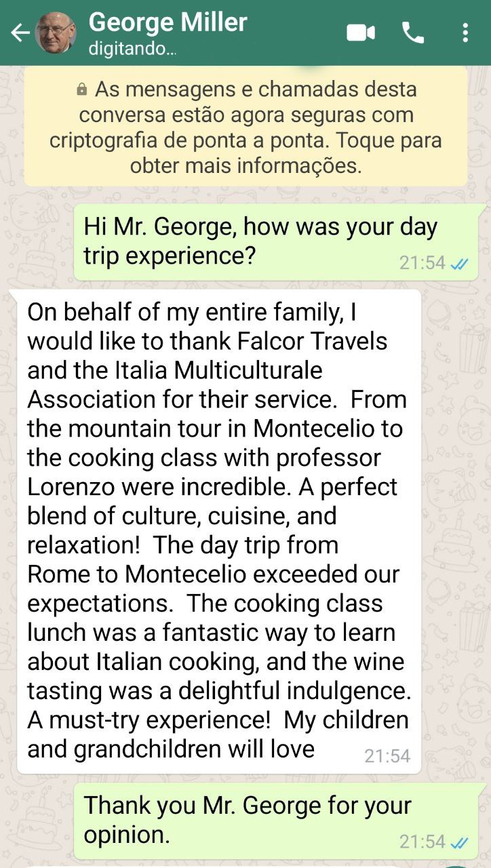Image resolution: width=491 pixels, height=868 pixels.
Task: Tap read ticks on 'Thank you' message
Action: (x=460, y=842)
